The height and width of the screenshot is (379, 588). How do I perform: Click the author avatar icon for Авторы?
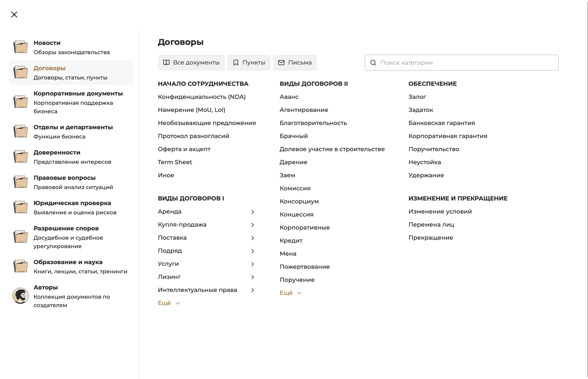[x=20, y=296]
